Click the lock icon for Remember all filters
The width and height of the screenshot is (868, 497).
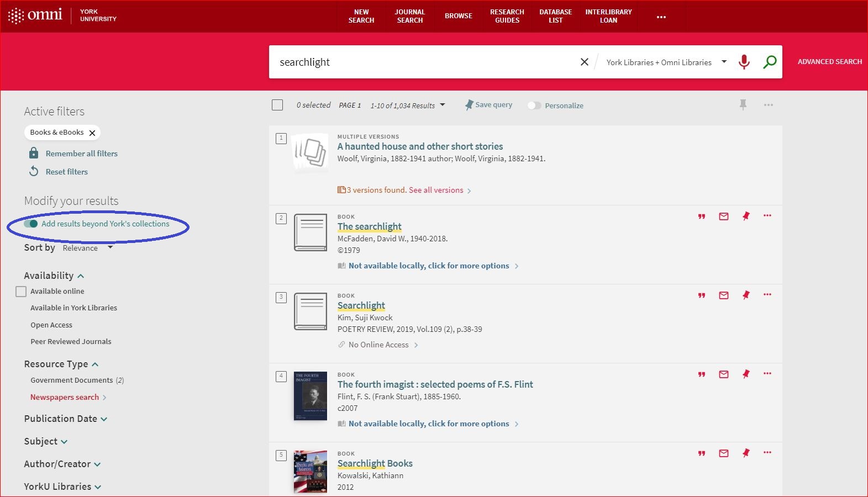tap(34, 153)
